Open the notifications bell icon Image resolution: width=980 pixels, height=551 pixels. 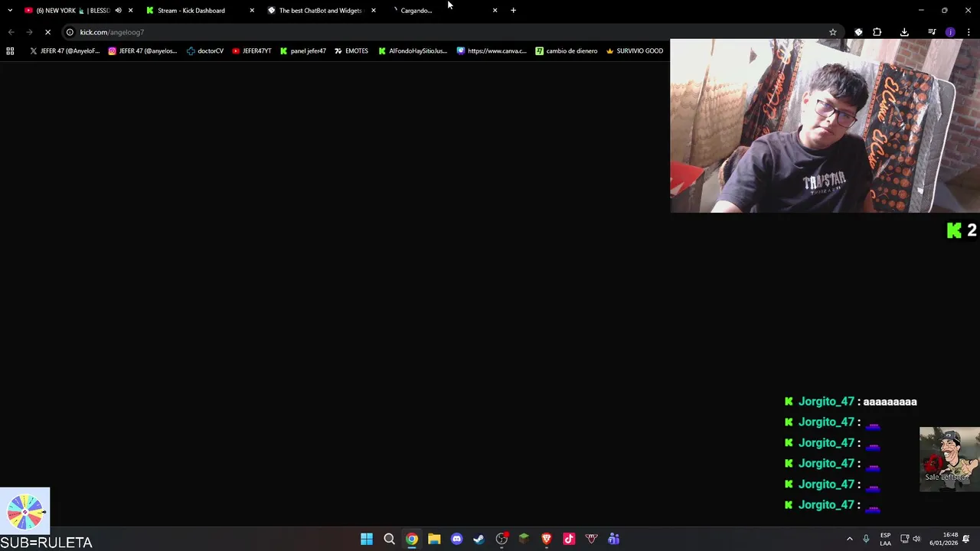pos(966,539)
